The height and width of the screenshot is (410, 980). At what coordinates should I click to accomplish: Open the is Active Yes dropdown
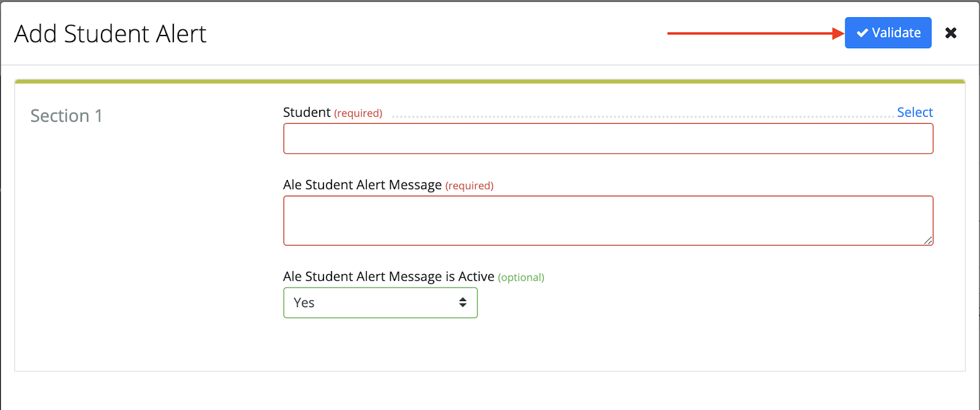pyautogui.click(x=380, y=303)
